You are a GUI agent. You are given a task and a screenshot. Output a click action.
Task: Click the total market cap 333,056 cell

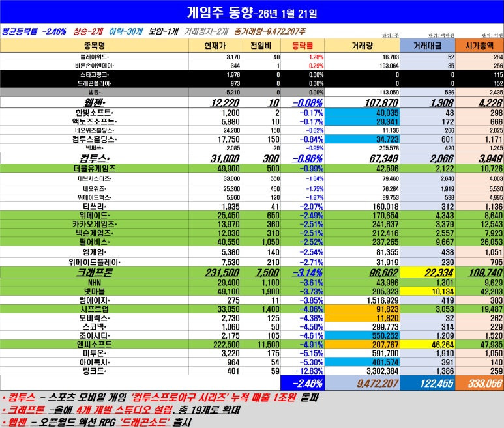pos(480,383)
